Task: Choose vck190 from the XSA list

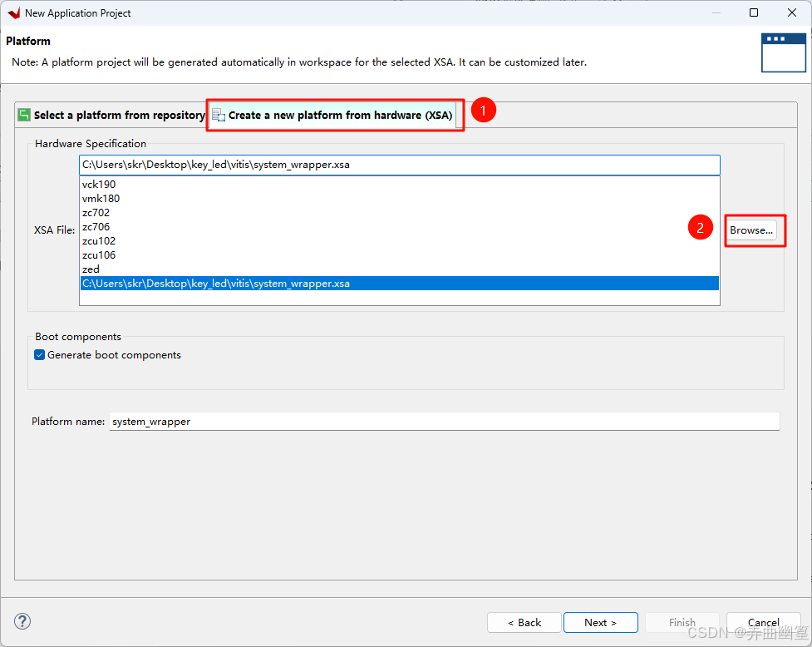Action: (399, 185)
